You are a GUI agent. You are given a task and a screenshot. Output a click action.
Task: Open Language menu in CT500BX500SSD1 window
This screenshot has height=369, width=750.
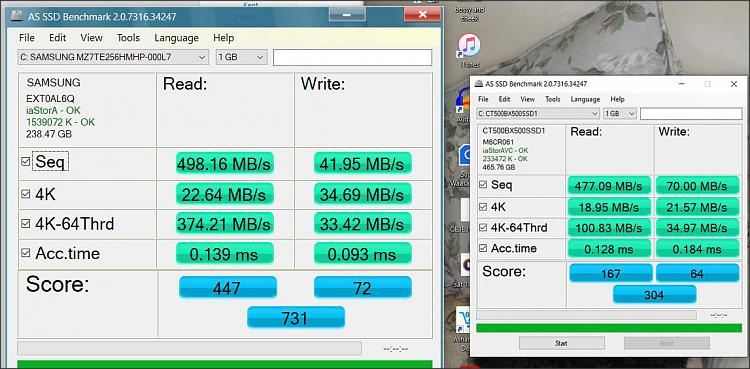[585, 99]
